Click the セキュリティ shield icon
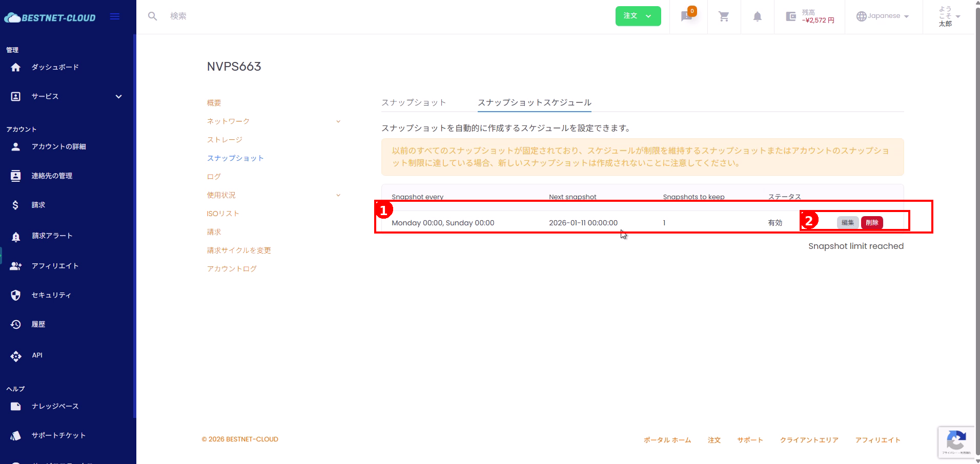This screenshot has width=980, height=464. pos(16,295)
